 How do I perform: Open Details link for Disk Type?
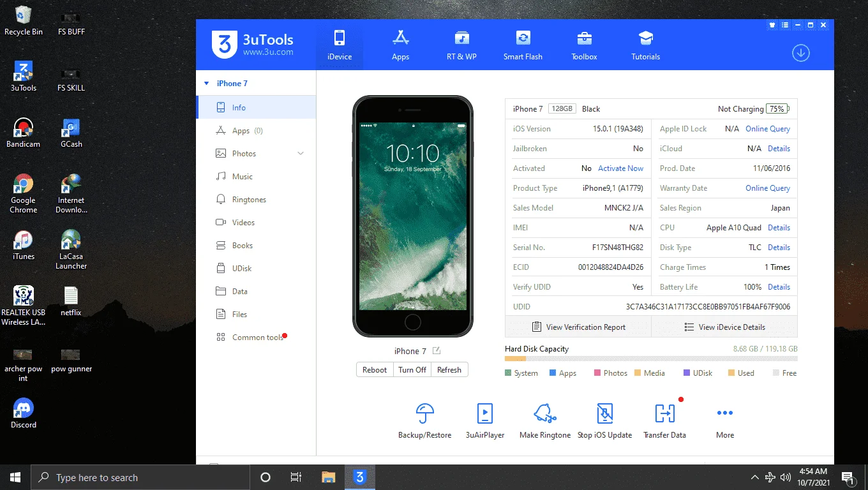pyautogui.click(x=779, y=248)
